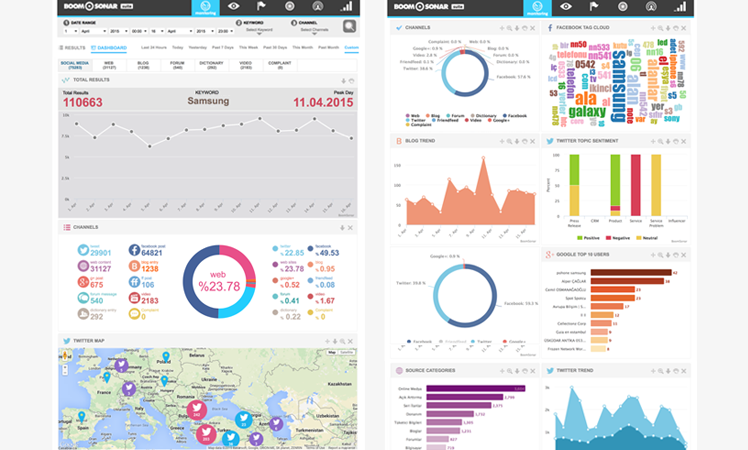
Task: Toggle Neutral series in sentiment chart legend
Action: 647,238
